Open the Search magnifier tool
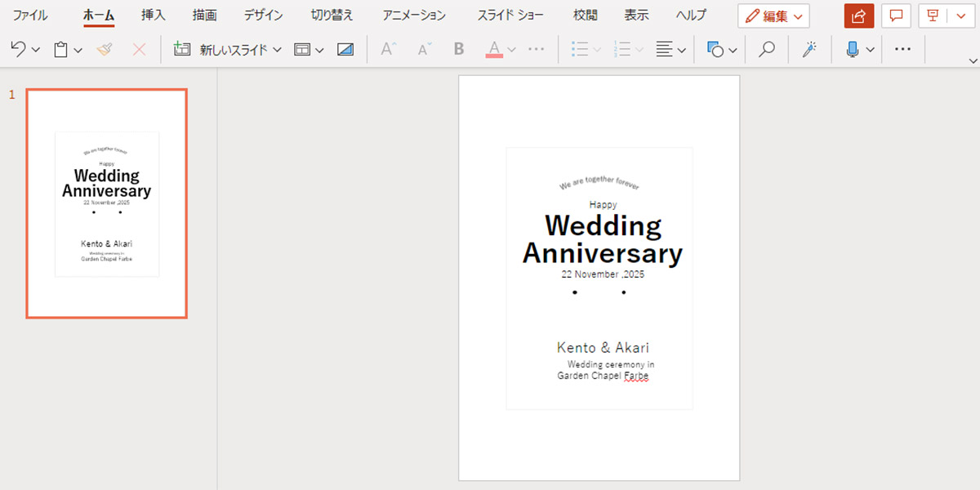Image resolution: width=980 pixels, height=490 pixels. 766,50
